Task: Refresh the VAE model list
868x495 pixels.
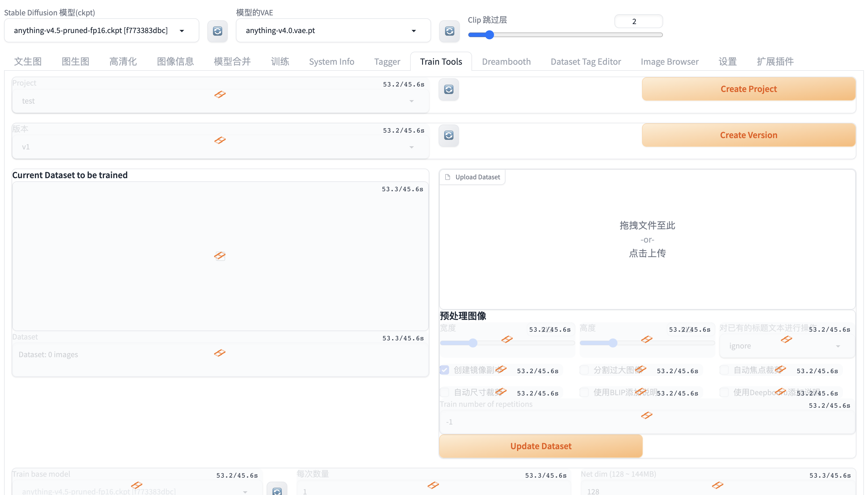Action: point(449,31)
